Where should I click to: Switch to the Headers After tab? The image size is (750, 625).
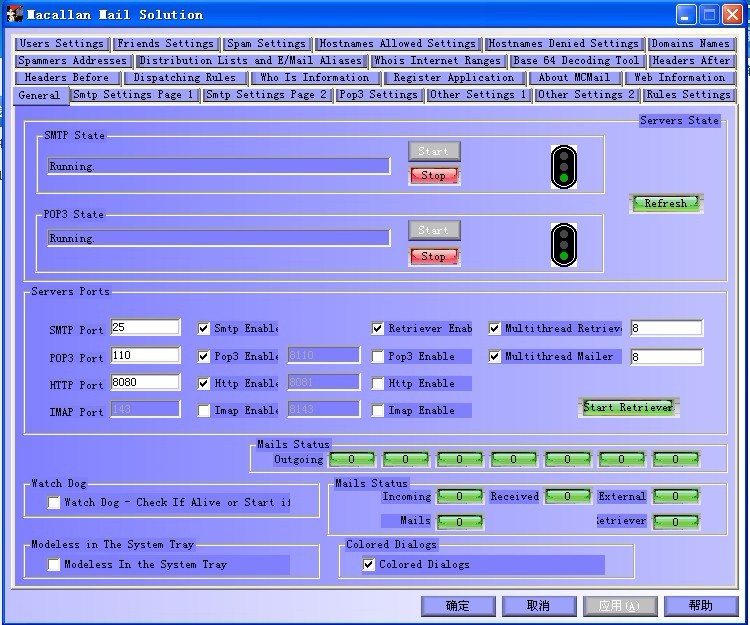pyautogui.click(x=691, y=61)
